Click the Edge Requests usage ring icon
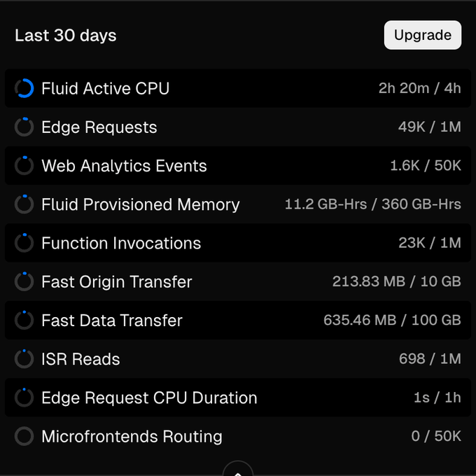Screen dimensions: 476x476 coord(24,127)
